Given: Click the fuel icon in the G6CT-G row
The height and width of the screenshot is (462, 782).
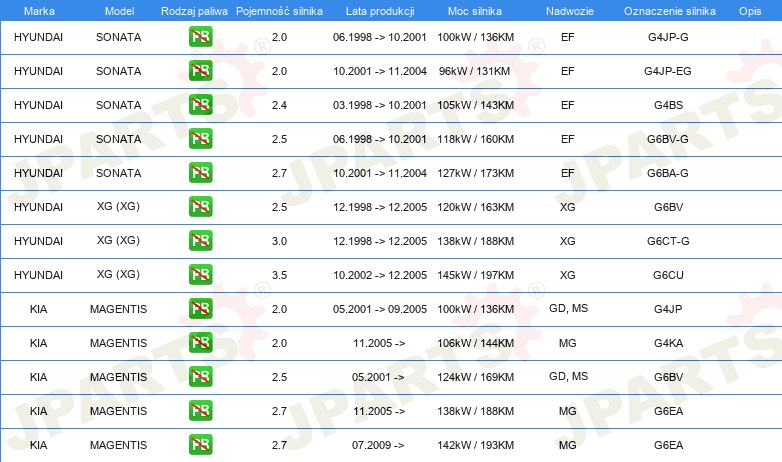Looking at the screenshot, I should click(200, 240).
